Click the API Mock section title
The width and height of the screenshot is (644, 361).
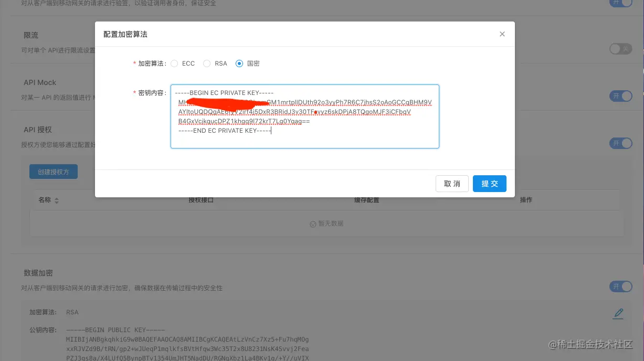pos(40,82)
